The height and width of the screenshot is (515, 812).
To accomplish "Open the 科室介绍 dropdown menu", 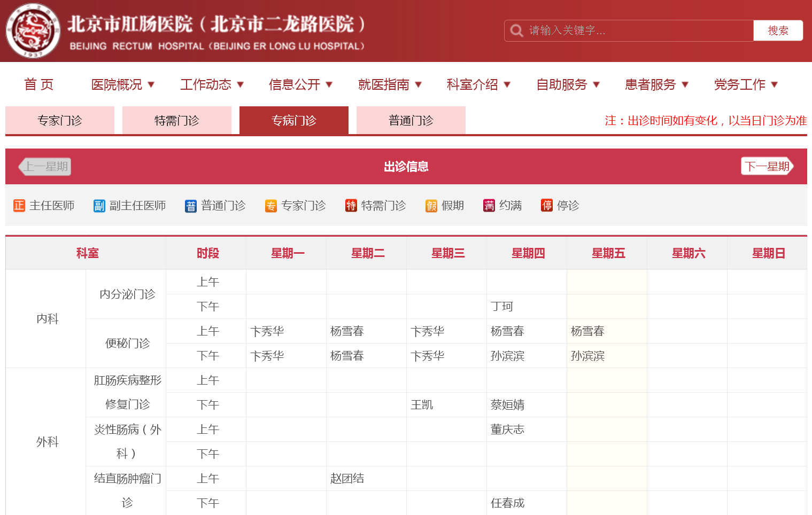I will pyautogui.click(x=478, y=84).
